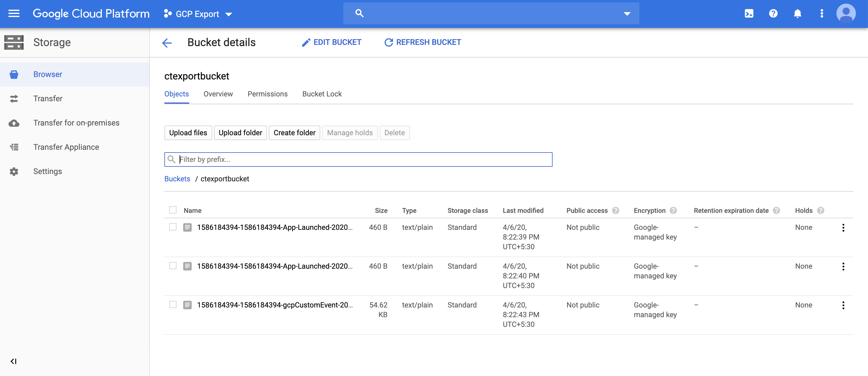Open Browser in the Storage sidebar
This screenshot has height=376, width=868.
(75, 75)
